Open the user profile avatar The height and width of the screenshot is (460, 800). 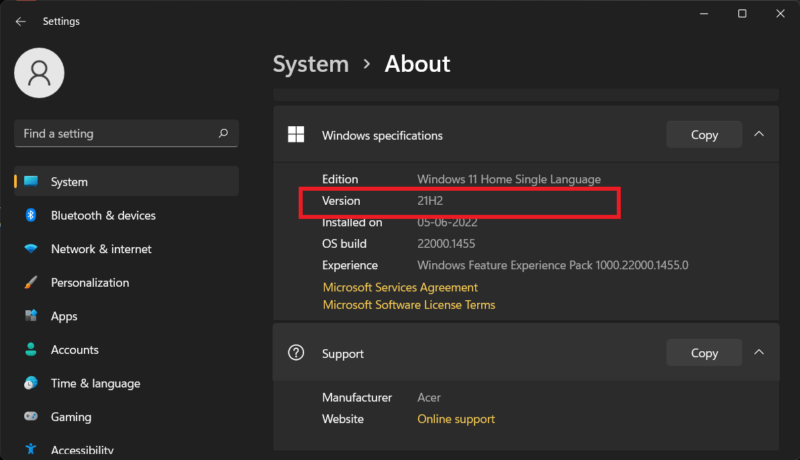tap(39, 73)
